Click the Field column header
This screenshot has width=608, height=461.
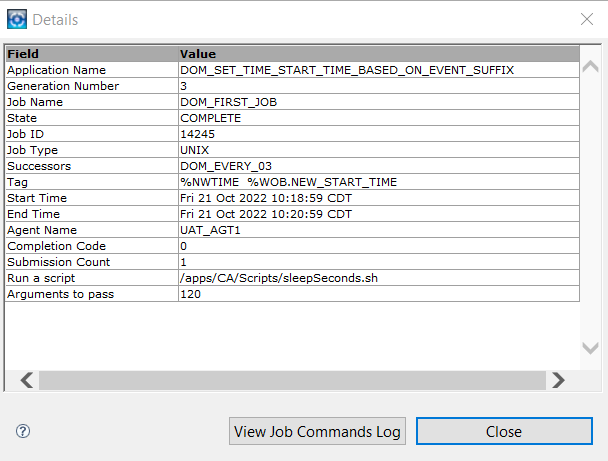(92, 54)
